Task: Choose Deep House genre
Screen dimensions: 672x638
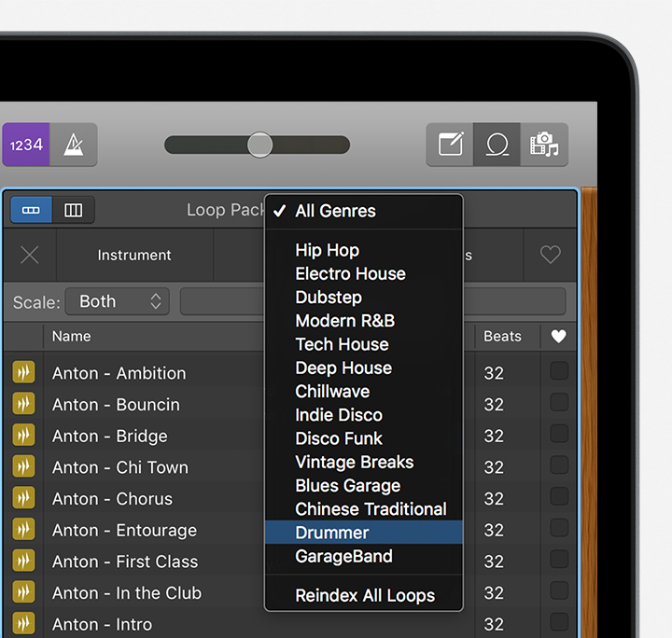Action: pos(364,368)
